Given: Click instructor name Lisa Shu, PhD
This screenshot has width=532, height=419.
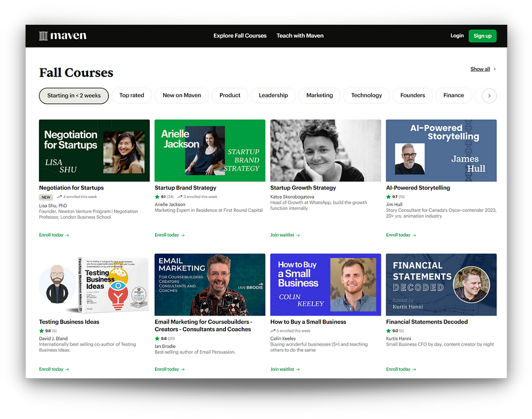Looking at the screenshot, I should pos(53,206).
